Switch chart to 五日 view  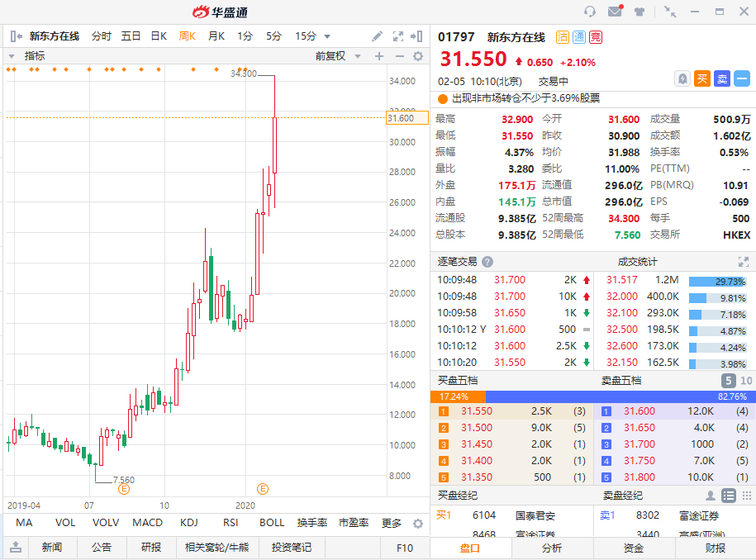pyautogui.click(x=131, y=36)
